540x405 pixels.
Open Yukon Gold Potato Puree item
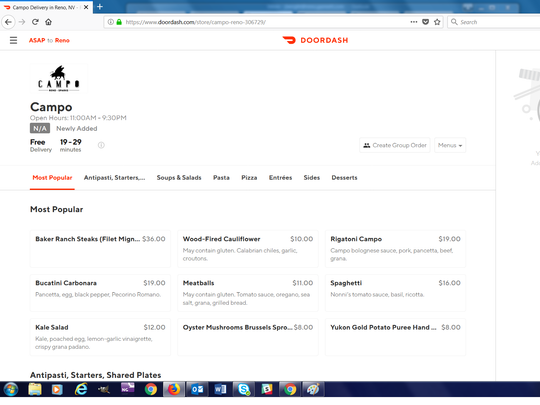point(395,337)
